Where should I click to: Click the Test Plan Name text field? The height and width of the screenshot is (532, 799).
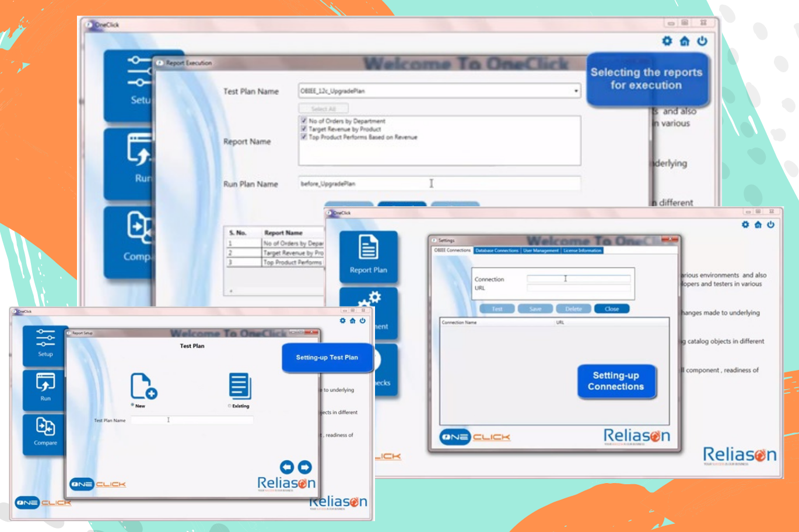(192, 420)
